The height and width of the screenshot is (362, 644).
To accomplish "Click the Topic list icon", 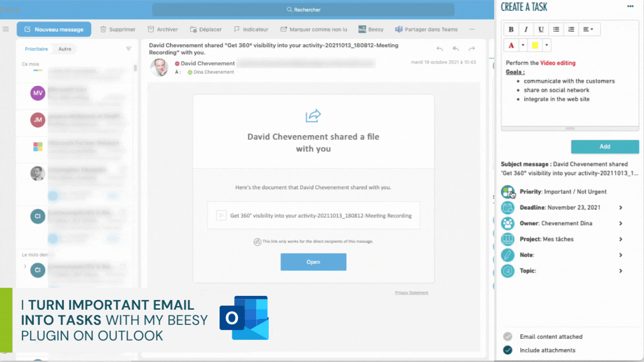I will [508, 270].
